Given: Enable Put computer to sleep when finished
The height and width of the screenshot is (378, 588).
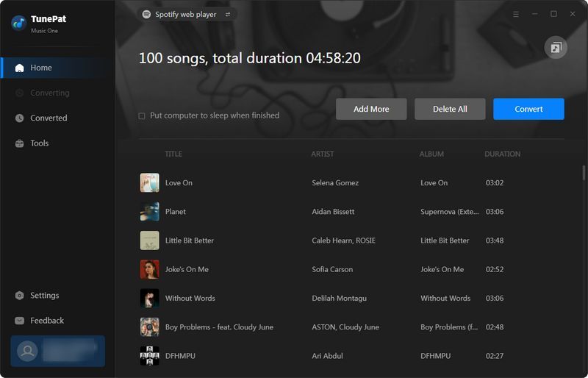Looking at the screenshot, I should click(x=142, y=116).
